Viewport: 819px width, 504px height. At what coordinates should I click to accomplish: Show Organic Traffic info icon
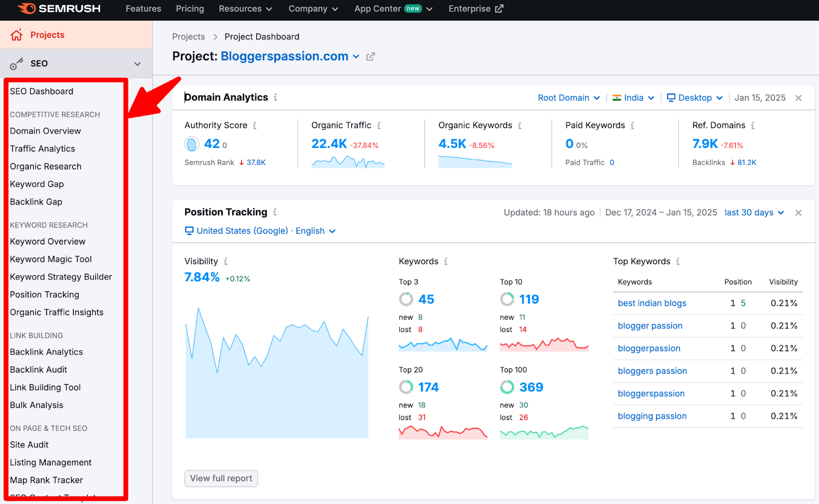tap(379, 125)
